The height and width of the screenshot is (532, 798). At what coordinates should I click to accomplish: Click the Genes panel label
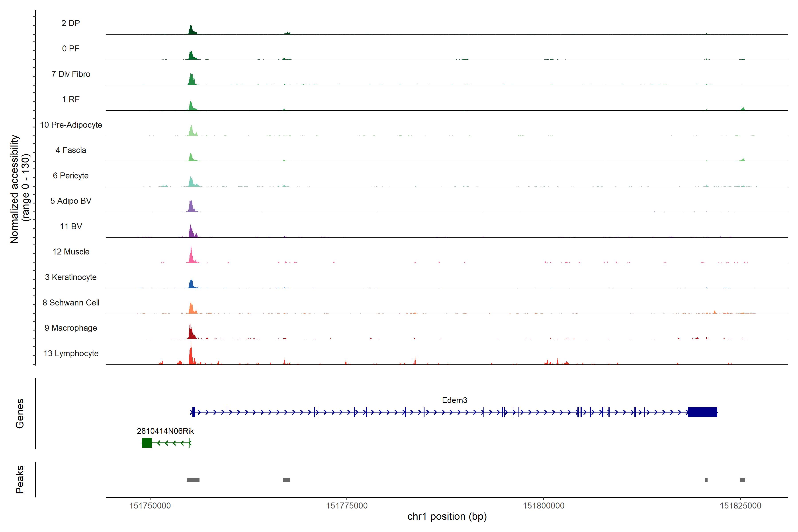coord(20,413)
